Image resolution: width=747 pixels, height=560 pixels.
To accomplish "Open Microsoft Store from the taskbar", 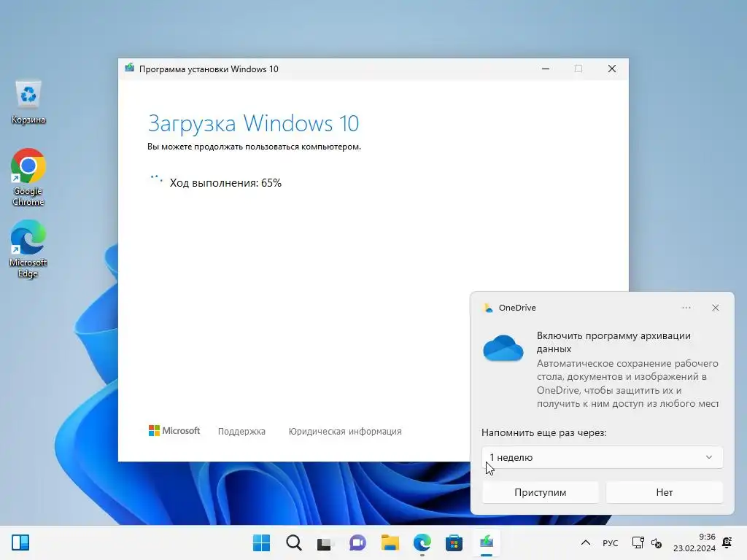I will [454, 542].
